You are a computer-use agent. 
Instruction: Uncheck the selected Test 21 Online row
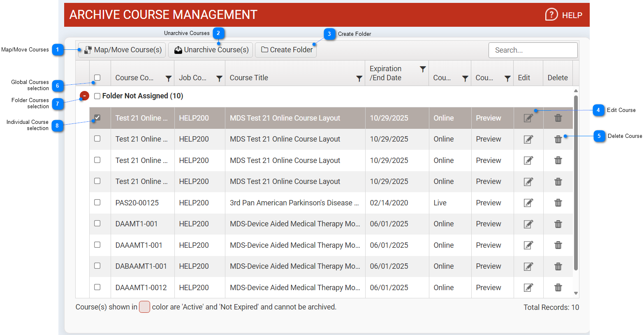(x=97, y=118)
